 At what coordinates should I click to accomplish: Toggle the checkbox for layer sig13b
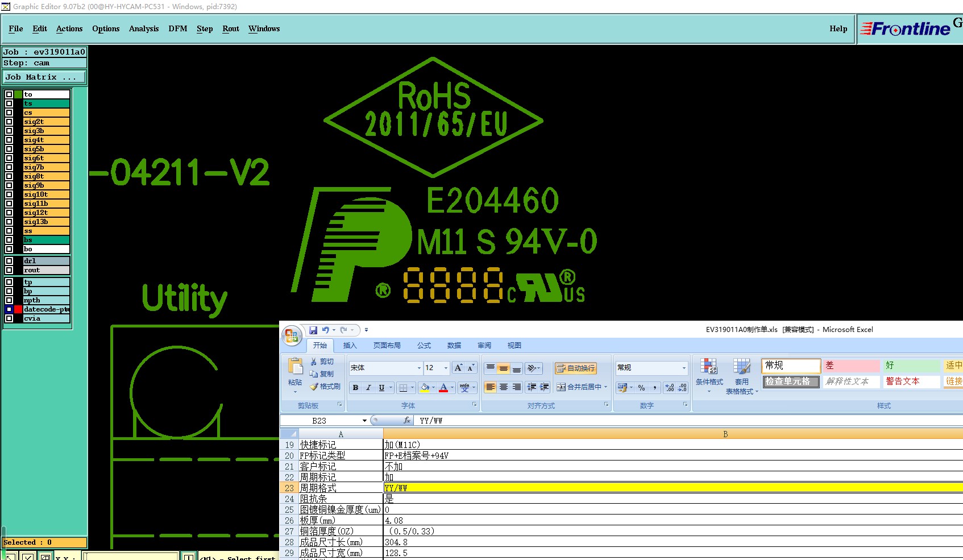click(9, 222)
